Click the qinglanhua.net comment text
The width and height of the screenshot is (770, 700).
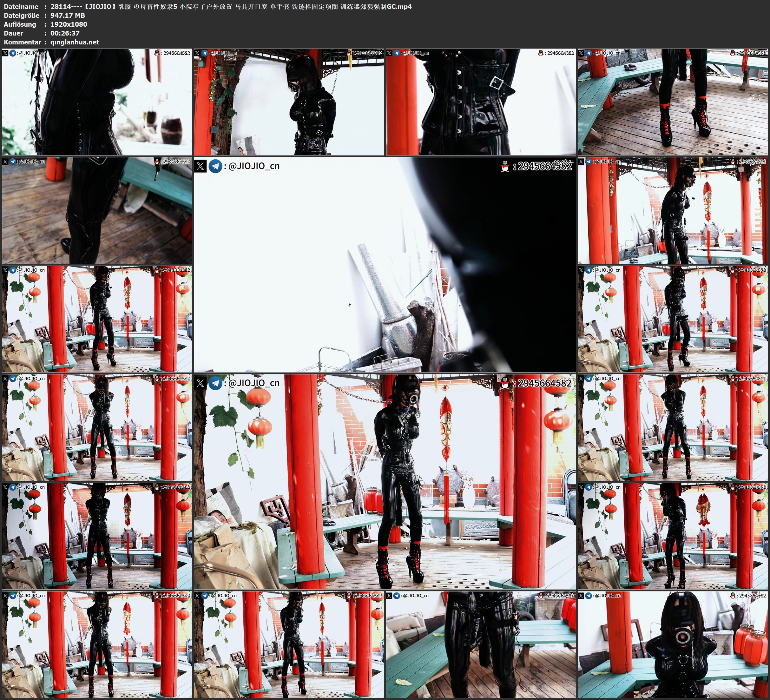point(75,42)
